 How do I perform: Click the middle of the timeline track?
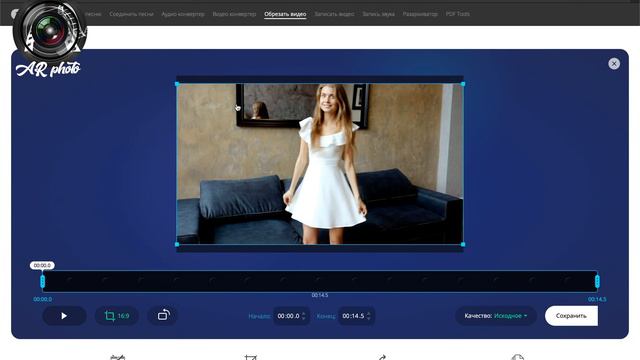coord(320,281)
